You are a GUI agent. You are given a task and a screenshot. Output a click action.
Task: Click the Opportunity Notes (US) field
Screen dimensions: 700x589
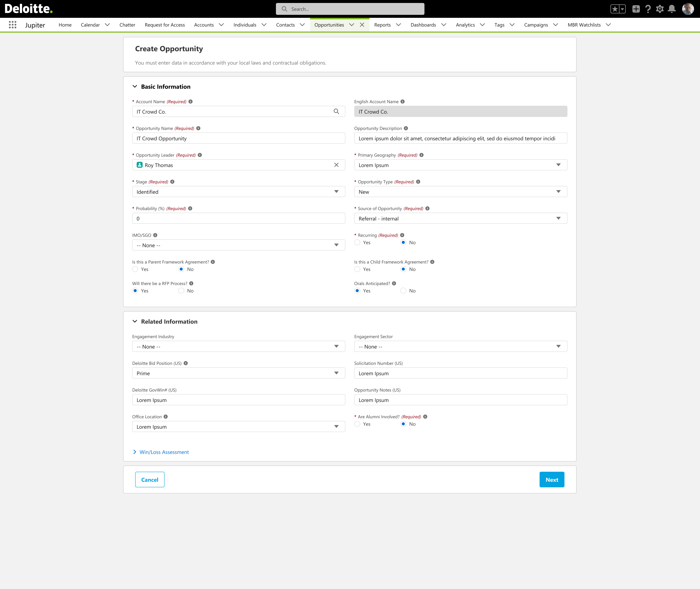coord(460,400)
